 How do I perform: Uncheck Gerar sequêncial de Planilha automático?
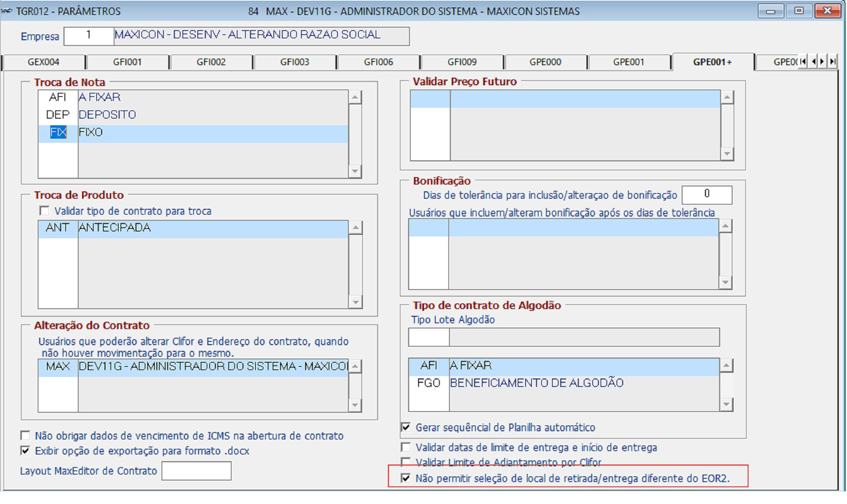point(406,427)
